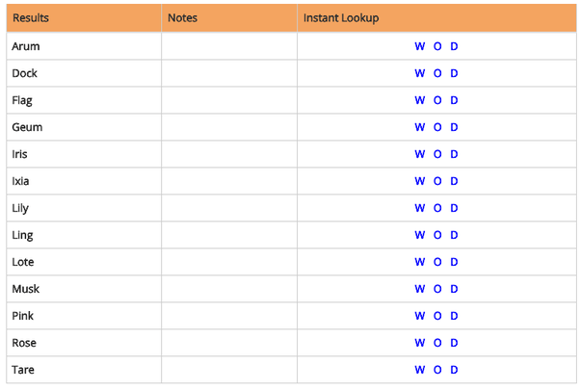580x392 pixels.
Task: Click the empty Notes cell for Iris
Action: pos(229,154)
